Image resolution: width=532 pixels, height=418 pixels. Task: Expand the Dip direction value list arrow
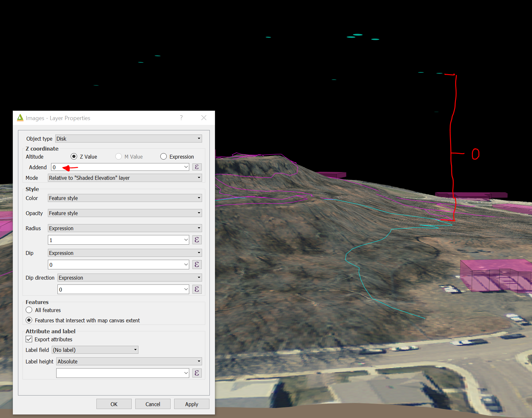coord(186,289)
